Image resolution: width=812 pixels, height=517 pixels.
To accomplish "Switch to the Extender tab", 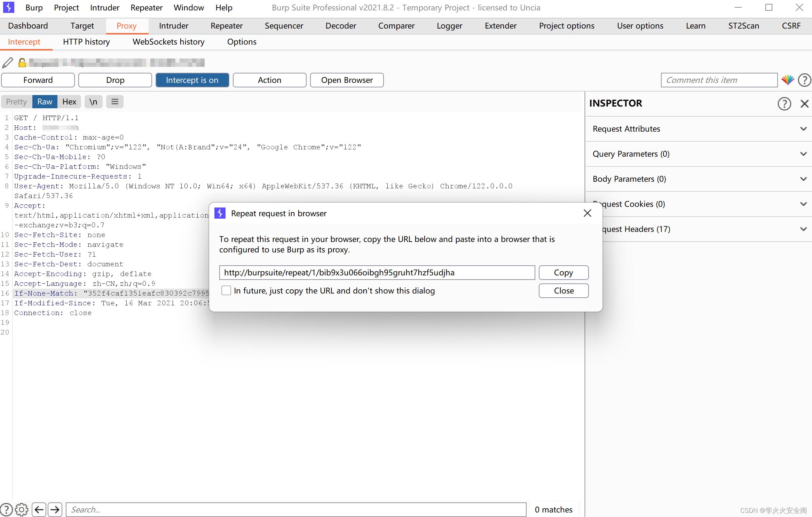I will coord(500,26).
